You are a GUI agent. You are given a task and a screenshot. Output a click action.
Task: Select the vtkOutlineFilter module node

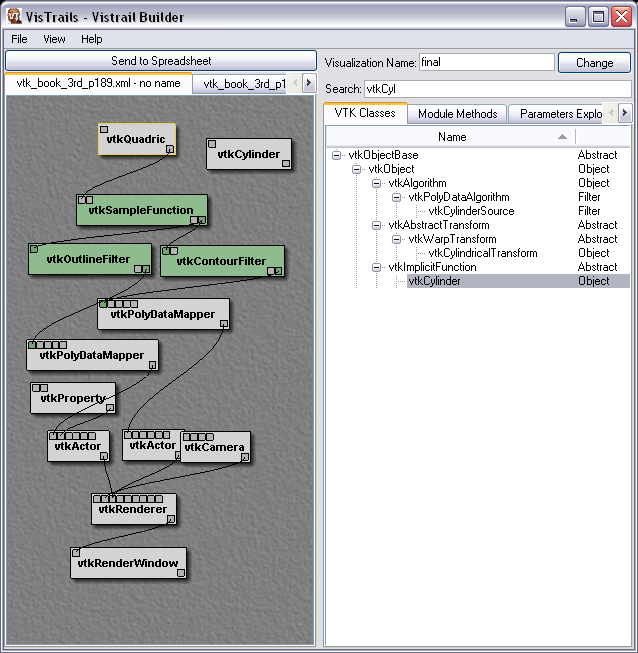tap(90, 259)
